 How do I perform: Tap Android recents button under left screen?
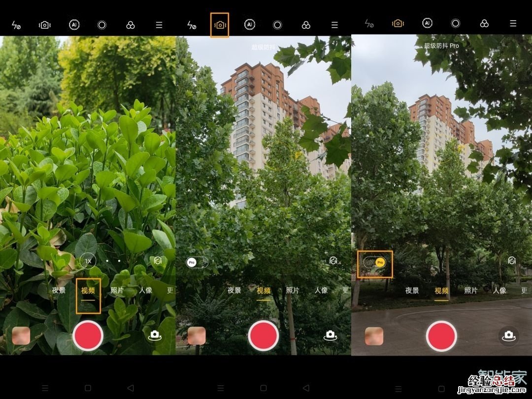(45, 388)
